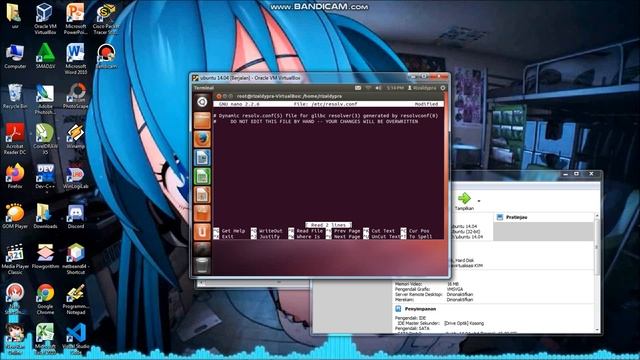
Task: Open LibreOffice Impress in the Ubuntu launcher
Action: (x=202, y=195)
